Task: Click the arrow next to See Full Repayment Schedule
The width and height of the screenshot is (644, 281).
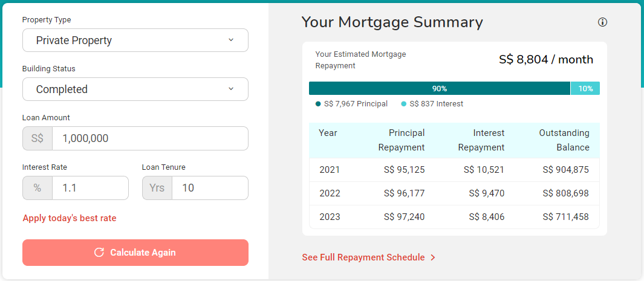Action: tap(433, 257)
